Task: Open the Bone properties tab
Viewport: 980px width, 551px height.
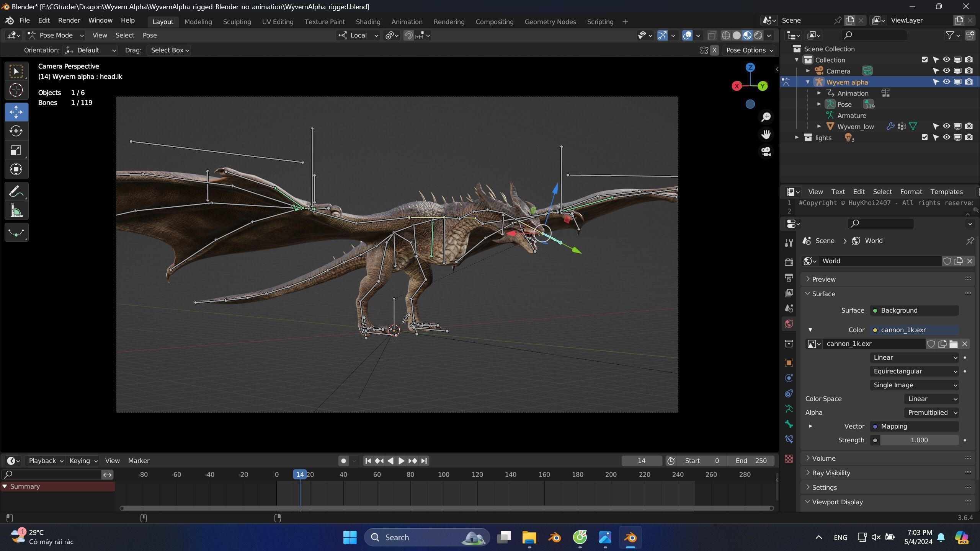Action: (x=789, y=424)
